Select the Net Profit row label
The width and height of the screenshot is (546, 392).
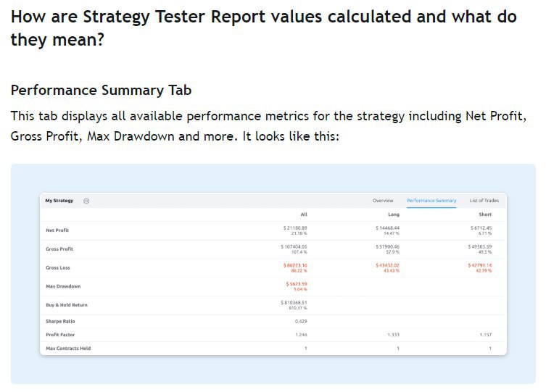point(57,230)
